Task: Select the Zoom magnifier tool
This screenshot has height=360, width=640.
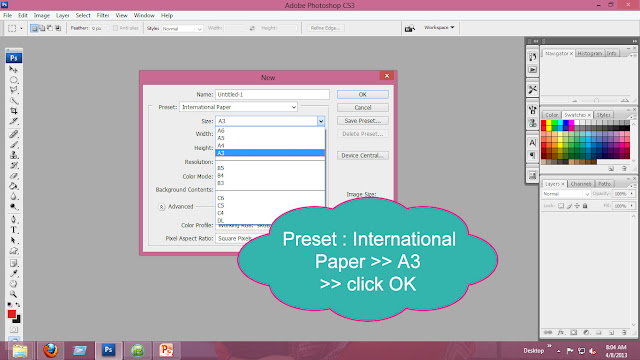Action: (x=13, y=294)
